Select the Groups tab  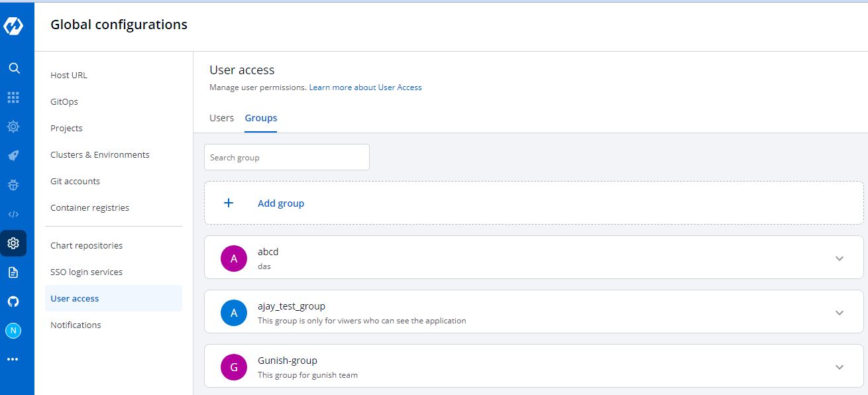[x=261, y=118]
